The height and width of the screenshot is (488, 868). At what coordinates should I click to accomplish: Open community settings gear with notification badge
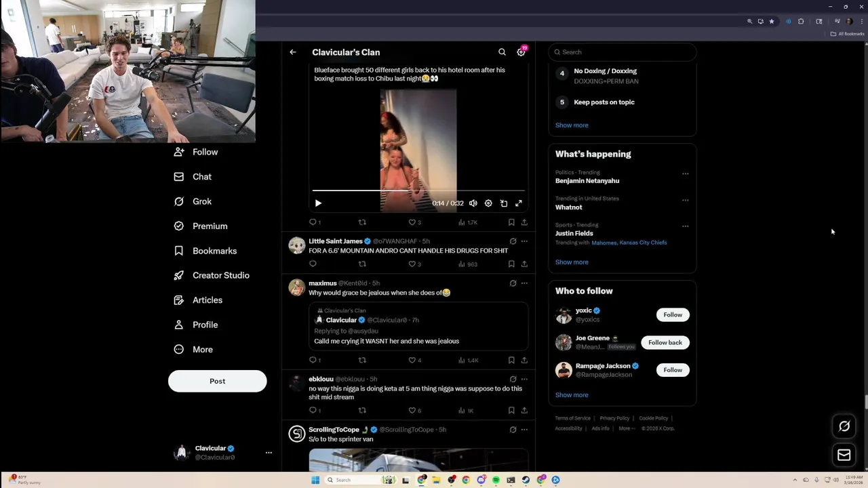click(521, 52)
